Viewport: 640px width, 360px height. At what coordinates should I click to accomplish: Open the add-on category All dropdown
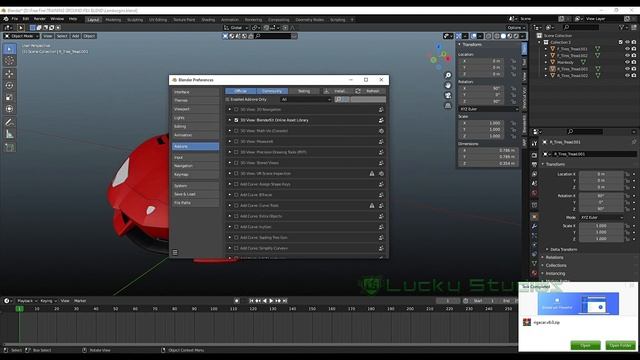306,100
